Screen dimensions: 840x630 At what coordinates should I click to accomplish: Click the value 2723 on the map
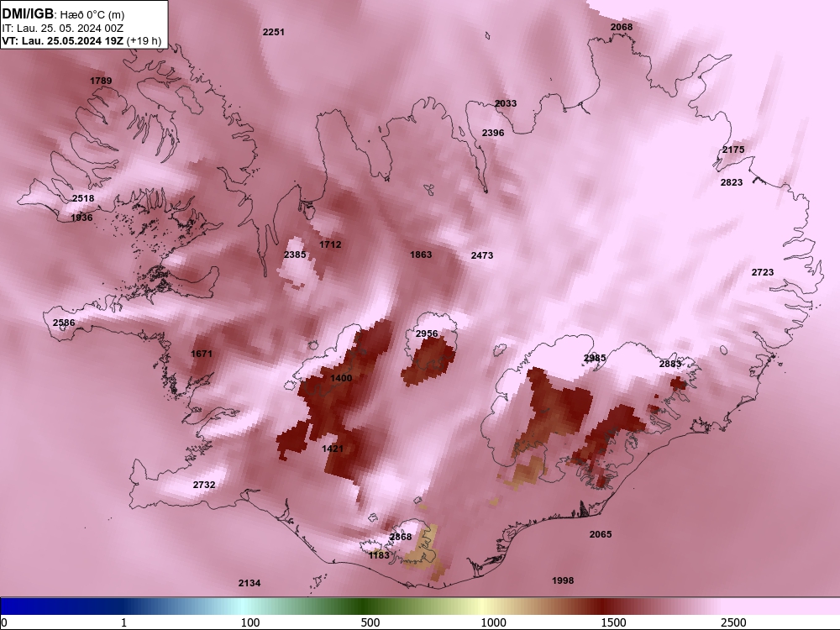tap(763, 273)
